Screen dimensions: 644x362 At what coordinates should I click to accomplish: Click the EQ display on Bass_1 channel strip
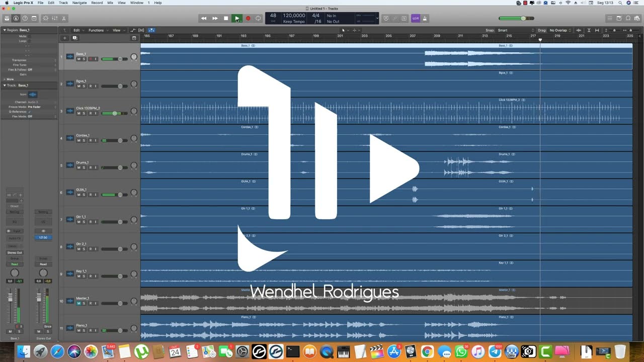click(x=15, y=221)
